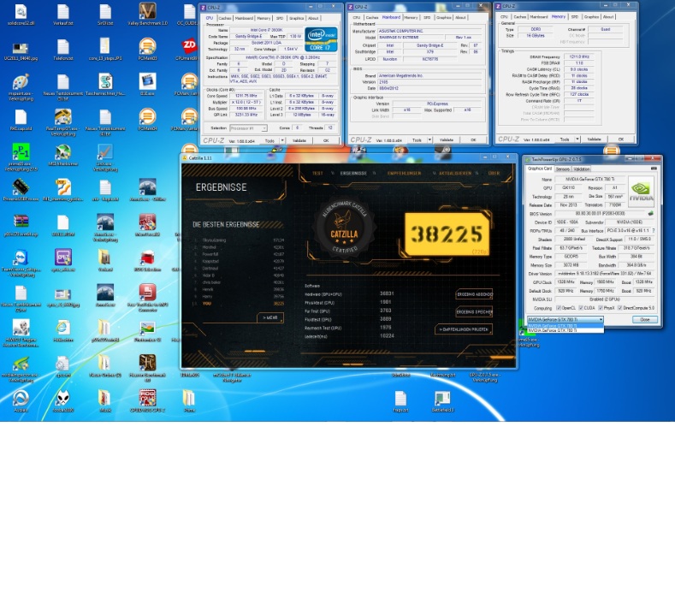
Task: Click the Catzilla Certified badge logo
Action: click(344, 227)
